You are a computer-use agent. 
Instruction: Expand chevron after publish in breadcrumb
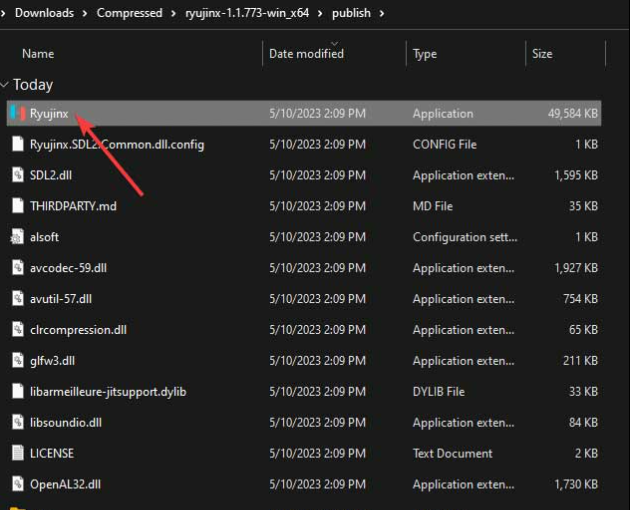382,13
